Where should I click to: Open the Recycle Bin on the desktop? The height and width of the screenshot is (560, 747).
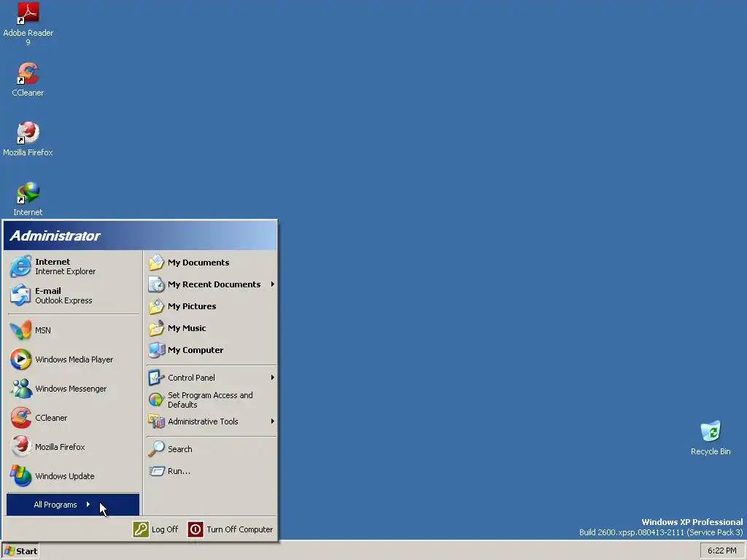tap(711, 437)
